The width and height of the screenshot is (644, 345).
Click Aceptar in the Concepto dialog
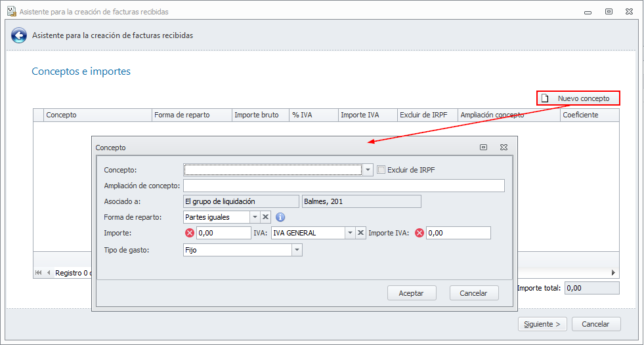tap(412, 293)
